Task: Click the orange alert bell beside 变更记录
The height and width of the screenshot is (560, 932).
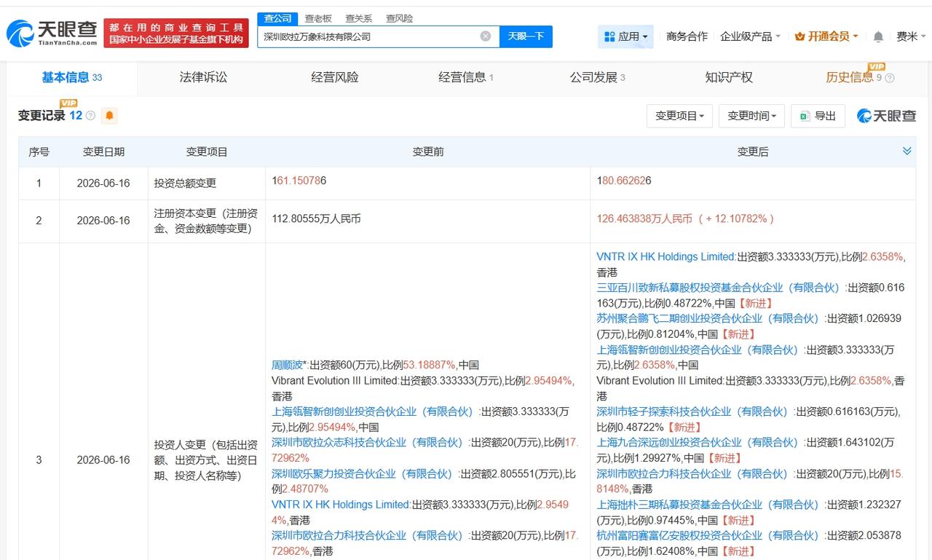Action: point(109,116)
